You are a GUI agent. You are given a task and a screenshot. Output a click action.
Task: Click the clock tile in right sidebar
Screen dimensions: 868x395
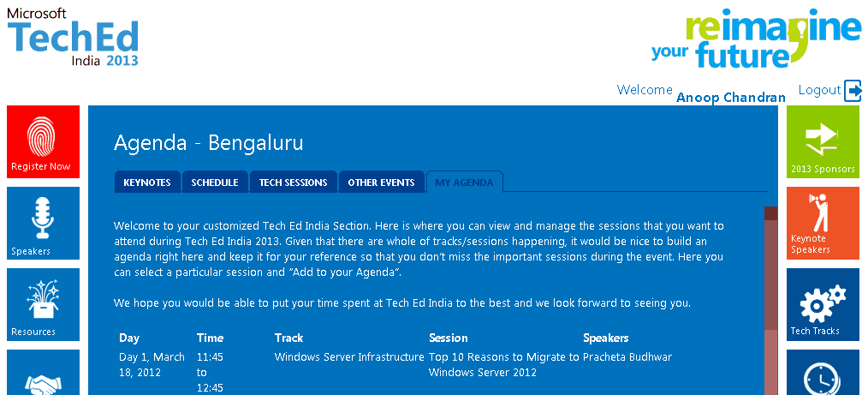pos(823,372)
